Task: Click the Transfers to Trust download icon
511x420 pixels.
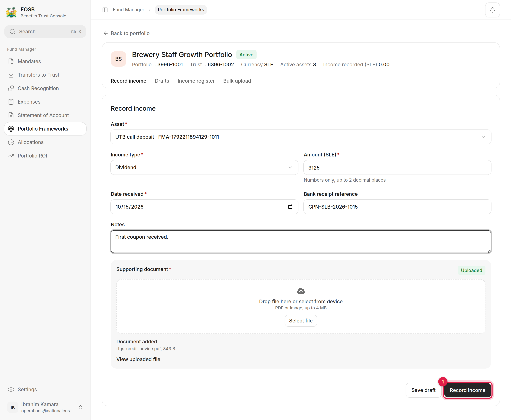Action: [x=11, y=75]
